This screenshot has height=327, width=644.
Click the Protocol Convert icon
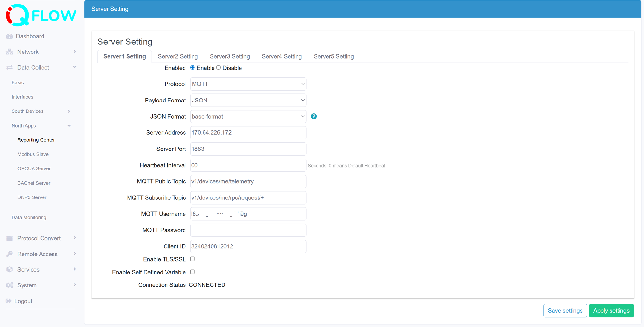click(9, 238)
